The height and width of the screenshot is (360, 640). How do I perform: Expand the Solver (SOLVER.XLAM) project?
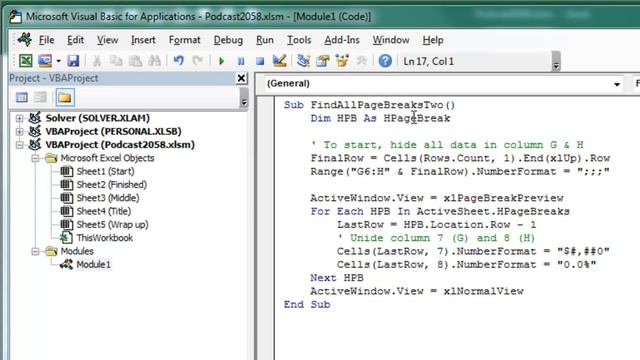pos(19,118)
